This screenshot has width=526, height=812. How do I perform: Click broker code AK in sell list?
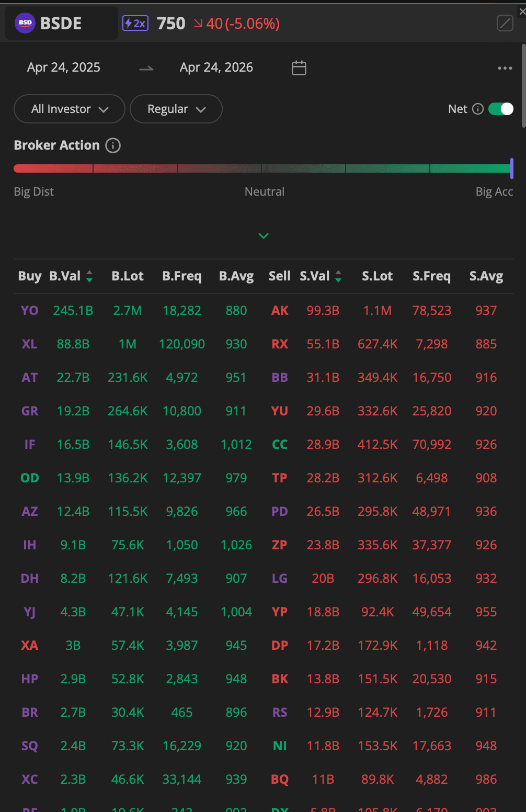280,310
